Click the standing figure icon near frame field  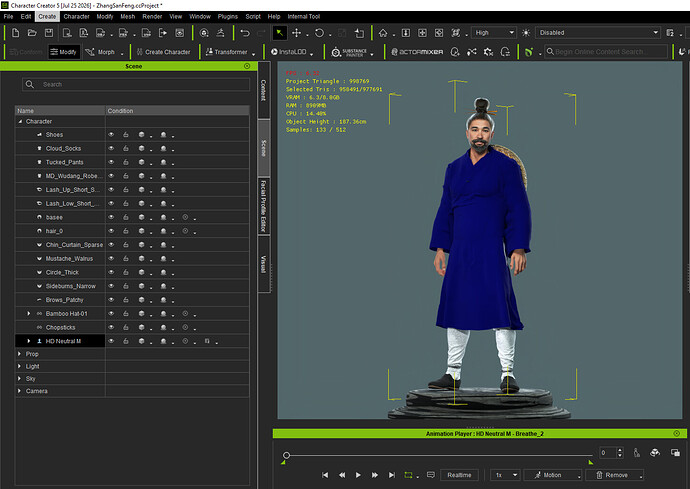(x=637, y=452)
